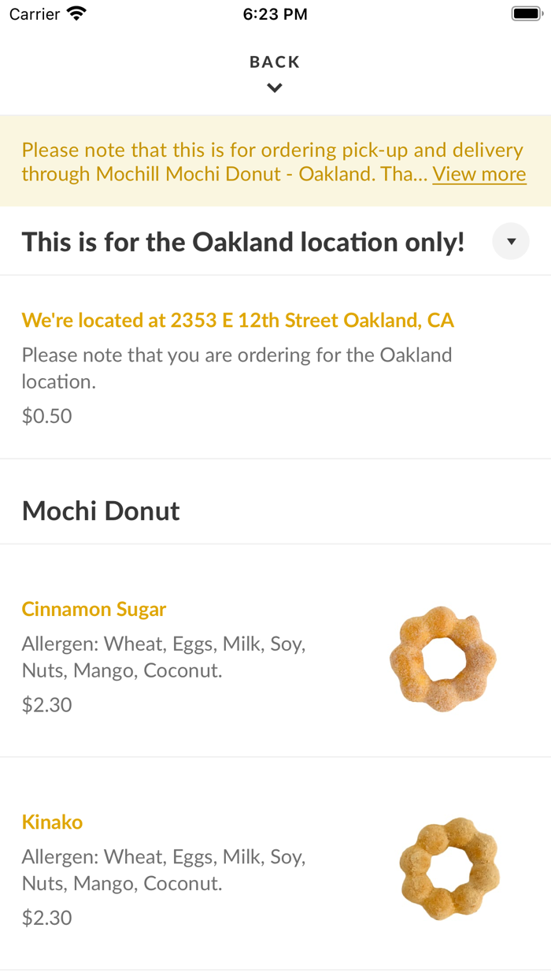Tap the Mochi Donut section header

(101, 510)
